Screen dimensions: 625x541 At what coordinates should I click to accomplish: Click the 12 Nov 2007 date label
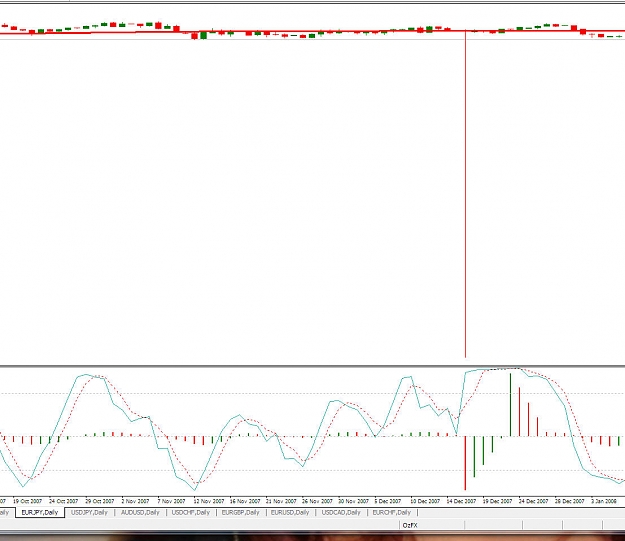[208, 501]
